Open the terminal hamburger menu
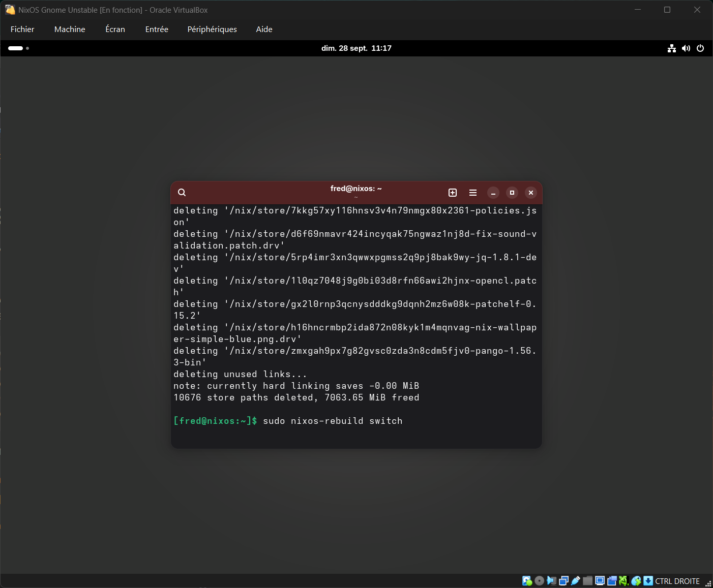Screen dimensions: 713x588 point(473,193)
